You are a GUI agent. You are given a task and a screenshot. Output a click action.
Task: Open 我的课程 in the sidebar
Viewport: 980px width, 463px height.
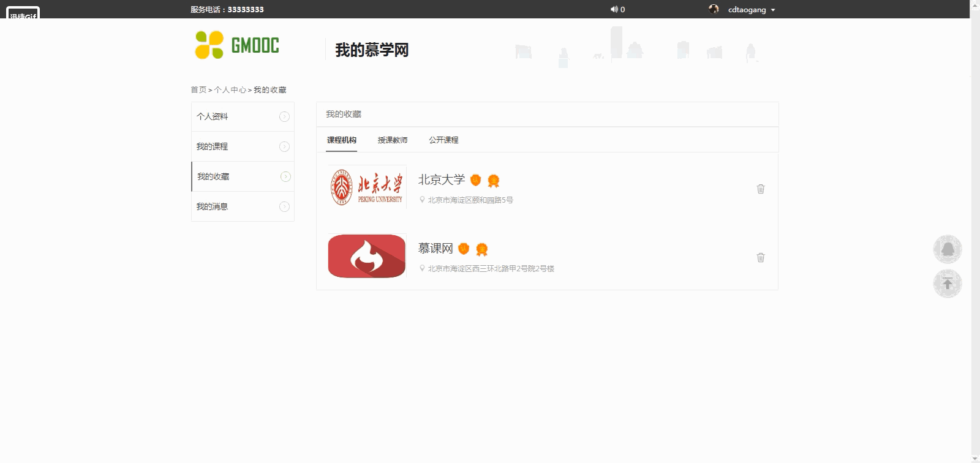(x=243, y=146)
